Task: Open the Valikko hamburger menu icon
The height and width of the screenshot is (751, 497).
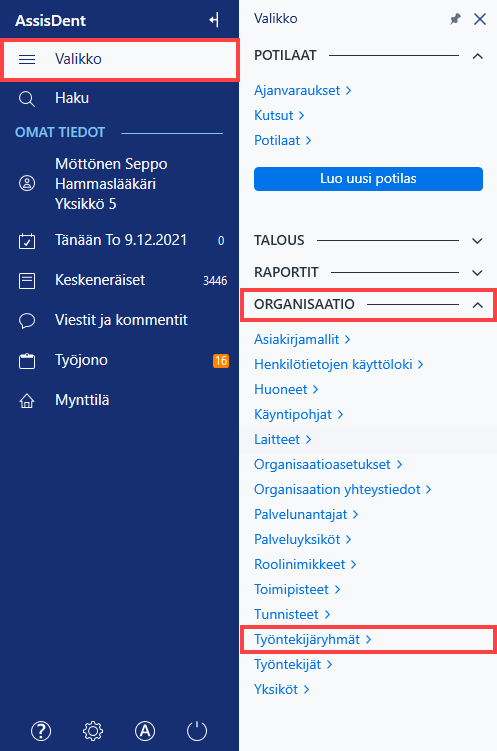Action: [27, 59]
